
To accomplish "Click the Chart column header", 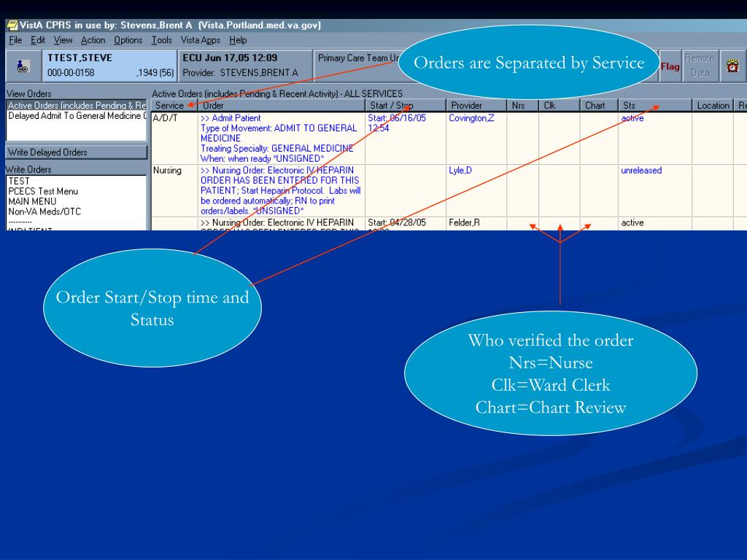I will click(x=599, y=105).
